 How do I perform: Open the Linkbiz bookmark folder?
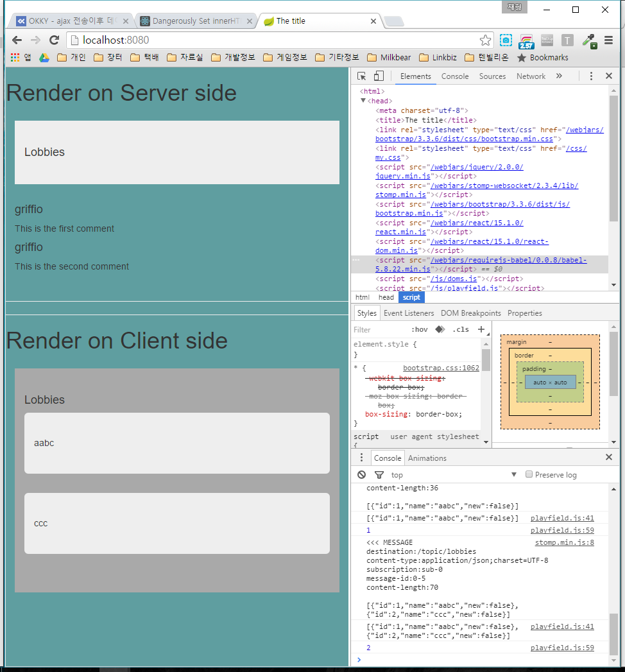(438, 57)
